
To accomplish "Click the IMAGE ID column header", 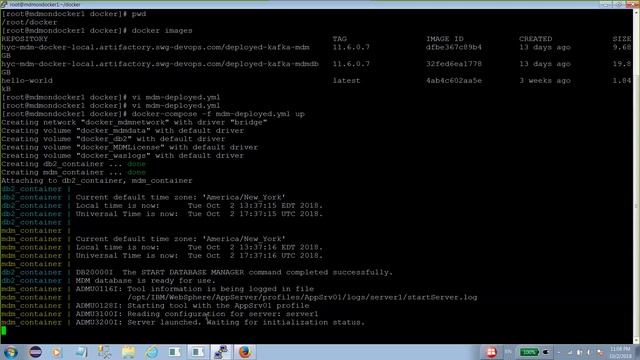I will (444, 39).
